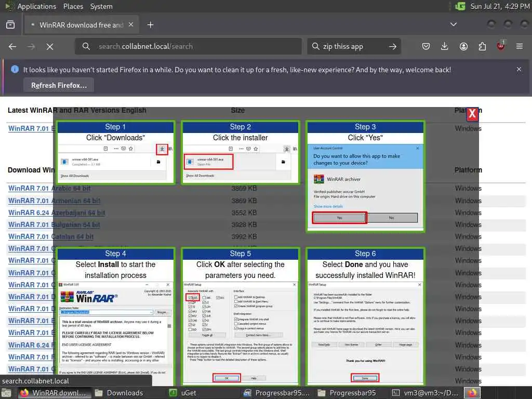Expand the list all tabs chevron
The height and width of the screenshot is (399, 532).
coord(453,24)
